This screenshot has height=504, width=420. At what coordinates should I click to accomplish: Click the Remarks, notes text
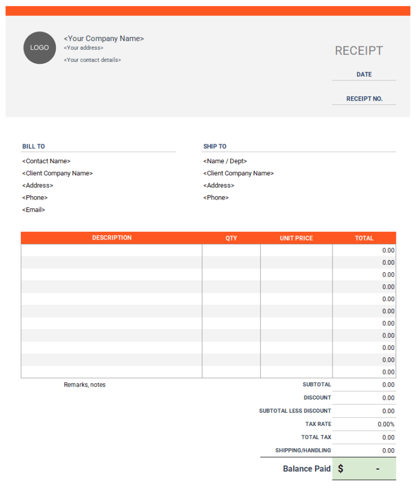click(85, 385)
